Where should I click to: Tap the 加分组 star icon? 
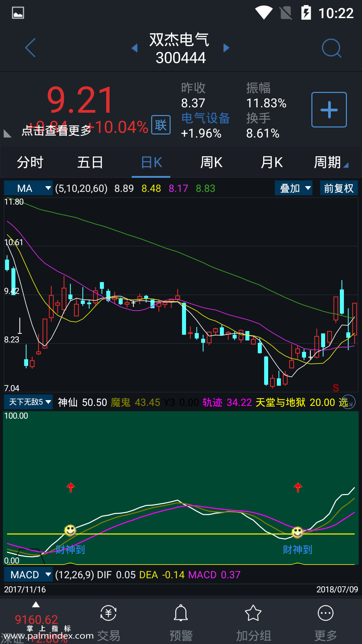[x=253, y=623]
